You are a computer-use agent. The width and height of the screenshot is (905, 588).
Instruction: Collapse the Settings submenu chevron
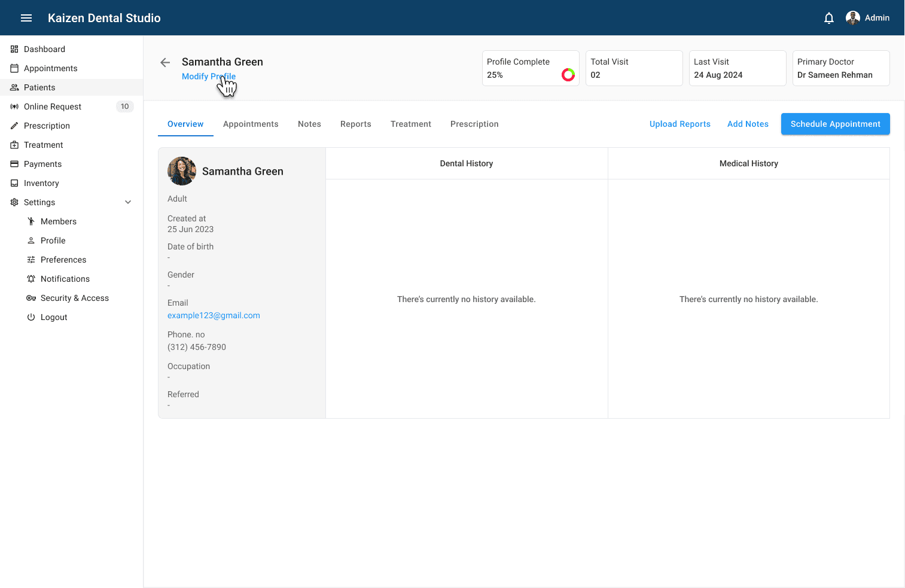click(128, 202)
